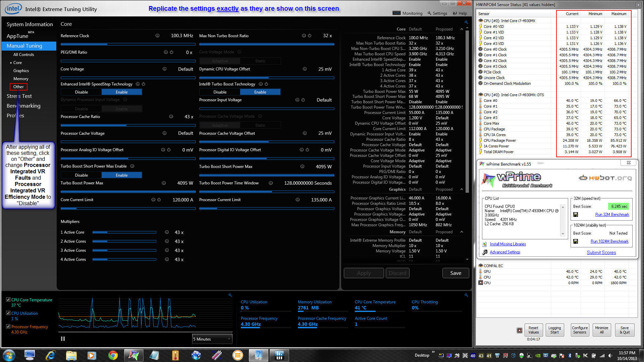Collapse the Graphics section in the summary panel
Screen dimensions: 644x362
pyautogui.click(x=462, y=189)
